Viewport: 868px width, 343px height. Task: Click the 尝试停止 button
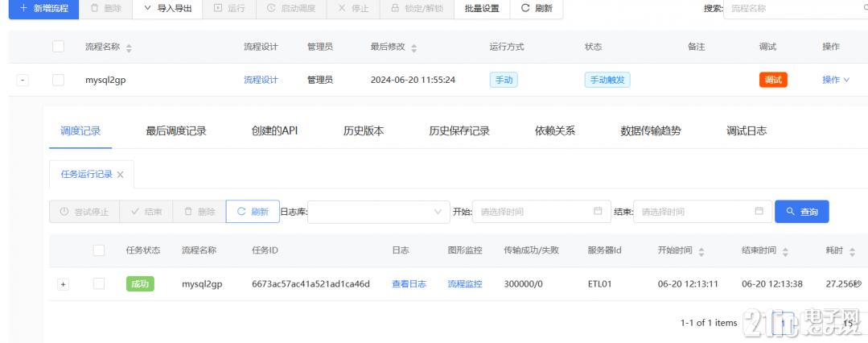click(84, 212)
